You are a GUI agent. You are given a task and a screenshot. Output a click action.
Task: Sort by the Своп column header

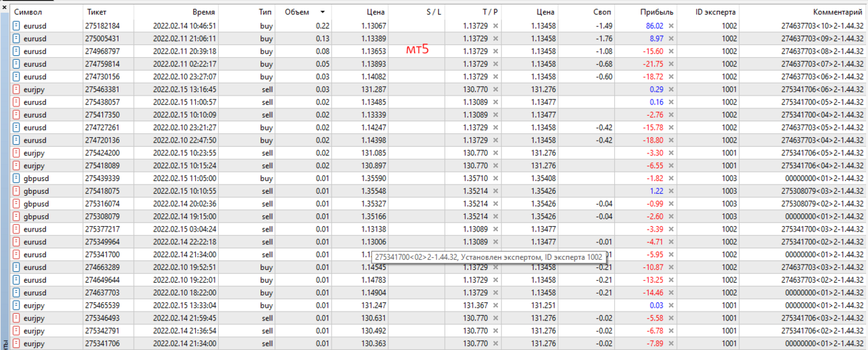click(x=603, y=12)
